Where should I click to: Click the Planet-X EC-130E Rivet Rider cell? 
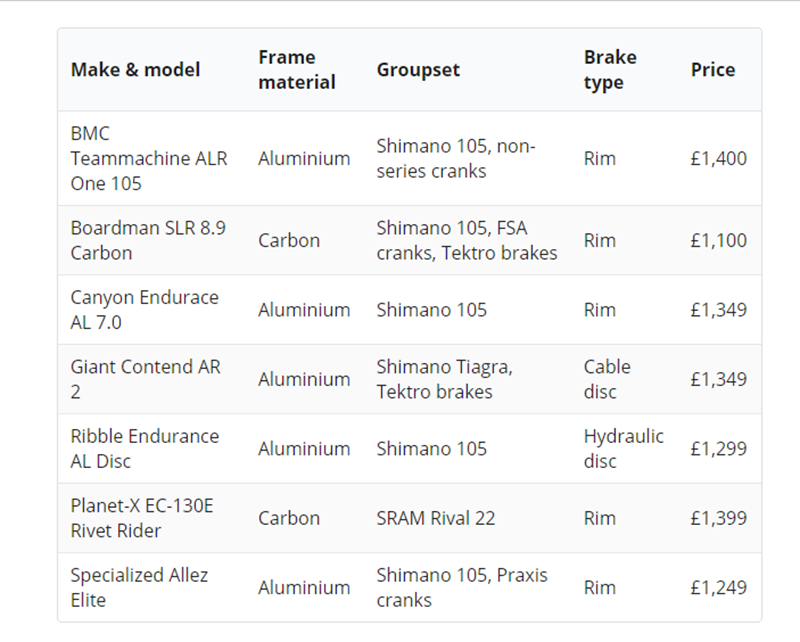click(141, 518)
